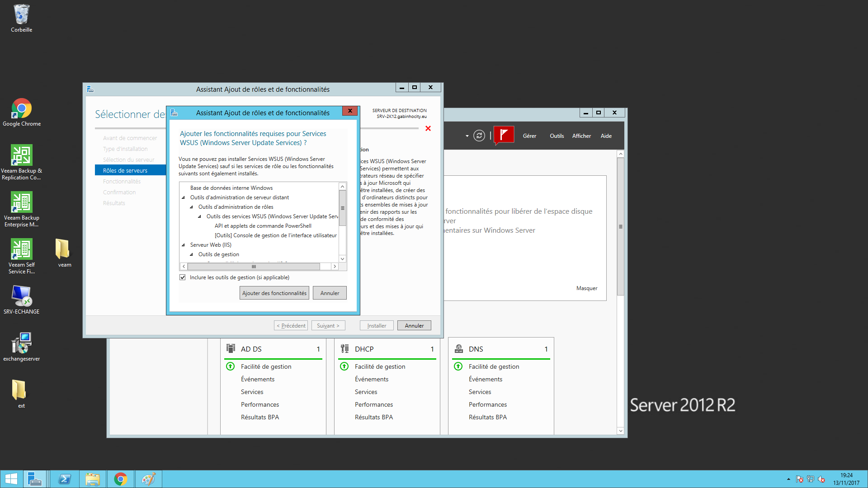The height and width of the screenshot is (488, 868).
Task: Dismiss the red X in the wizard header
Action: click(428, 128)
